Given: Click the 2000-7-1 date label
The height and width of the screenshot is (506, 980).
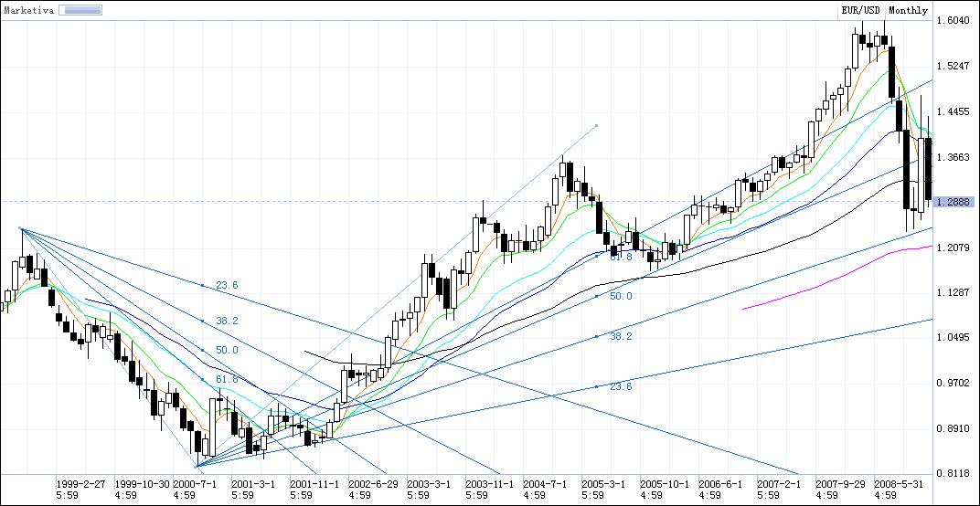Looking at the screenshot, I should tap(195, 484).
